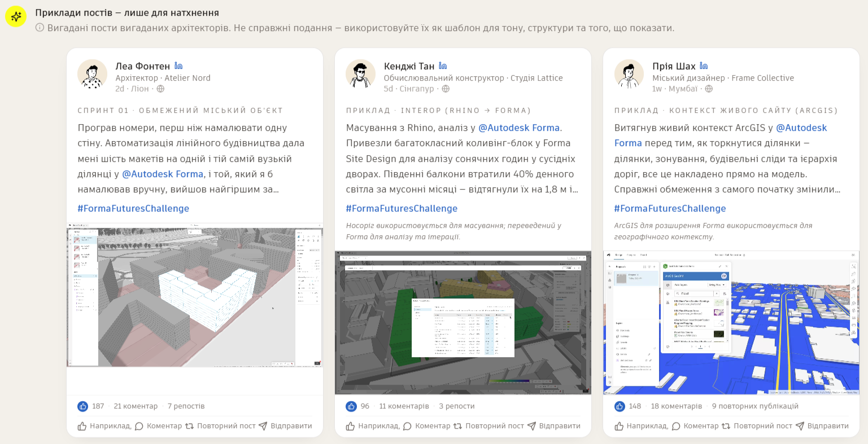Like Леа Фонтен's post with the thumbs-up button
The image size is (868, 444).
coord(104,426)
